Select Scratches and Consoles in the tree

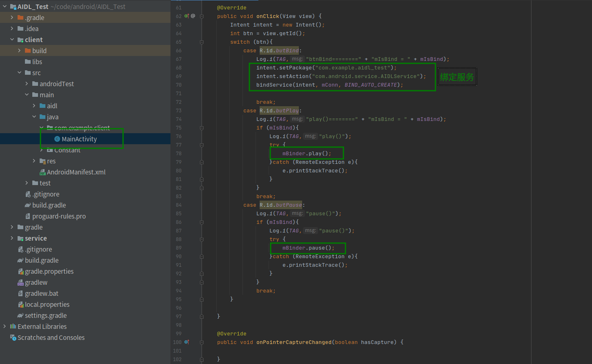point(51,337)
